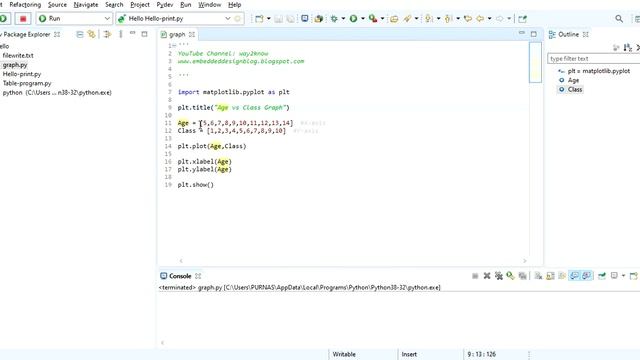The width and height of the screenshot is (640, 360).
Task: Open the Run mode combo box
Action: point(74,18)
